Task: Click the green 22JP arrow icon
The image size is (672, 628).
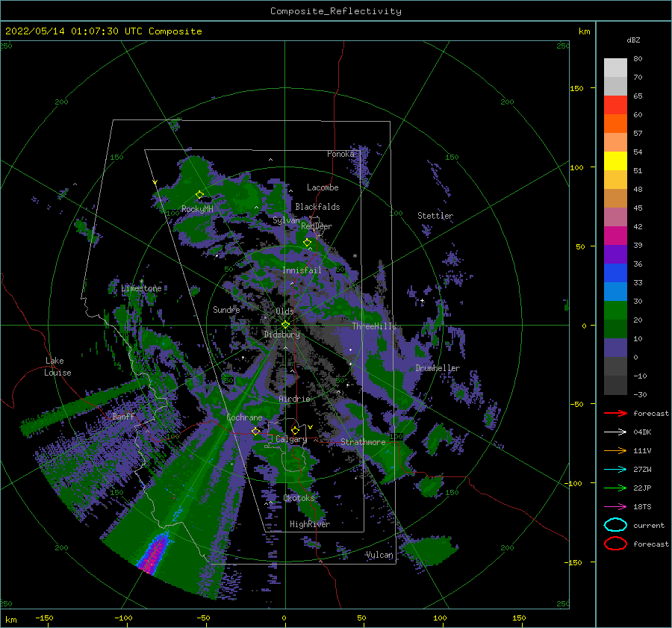Action: pyautogui.click(x=615, y=488)
